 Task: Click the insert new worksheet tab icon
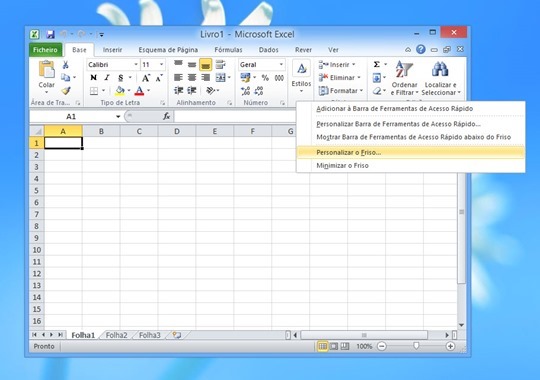click(177, 335)
